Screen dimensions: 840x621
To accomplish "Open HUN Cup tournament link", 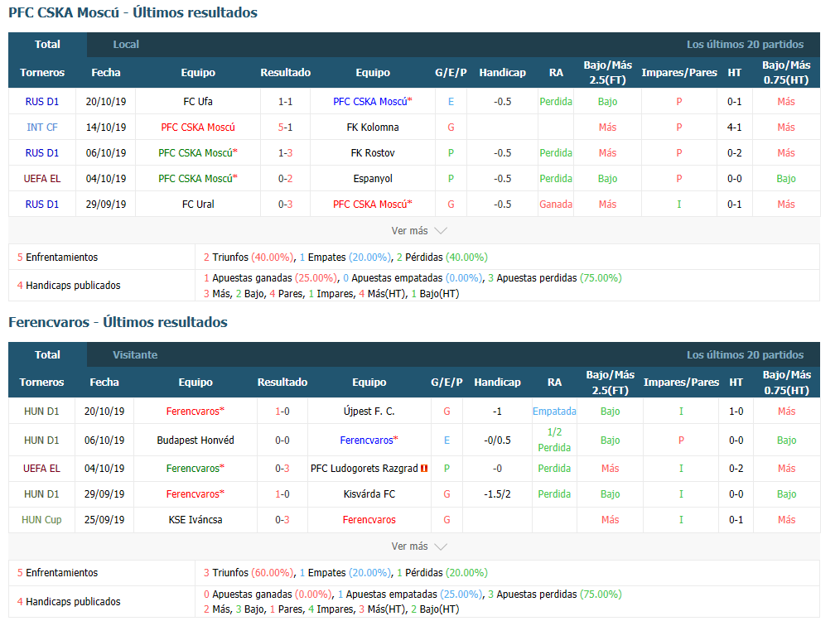I will (x=41, y=519).
